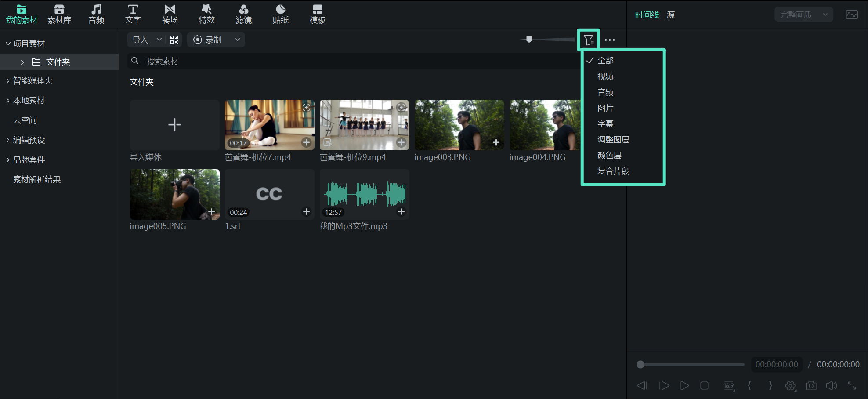Click the filter funnel icon
Screen dimensions: 868x399
click(x=589, y=40)
